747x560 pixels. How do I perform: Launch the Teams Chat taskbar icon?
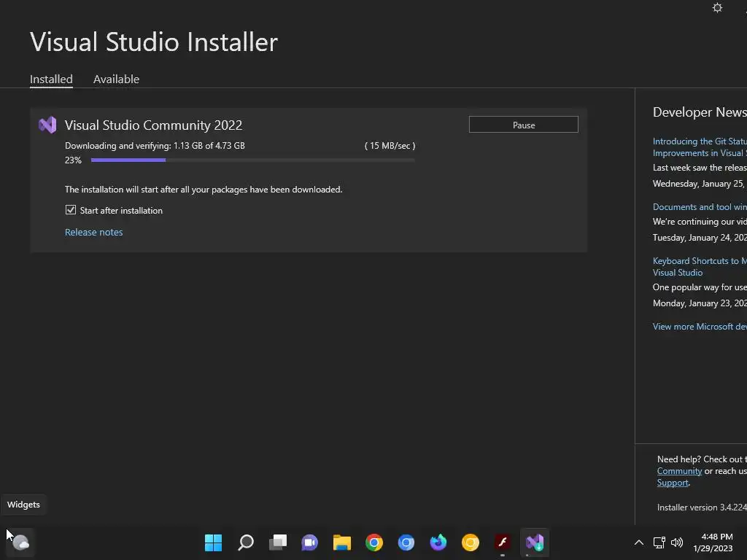tap(309, 542)
